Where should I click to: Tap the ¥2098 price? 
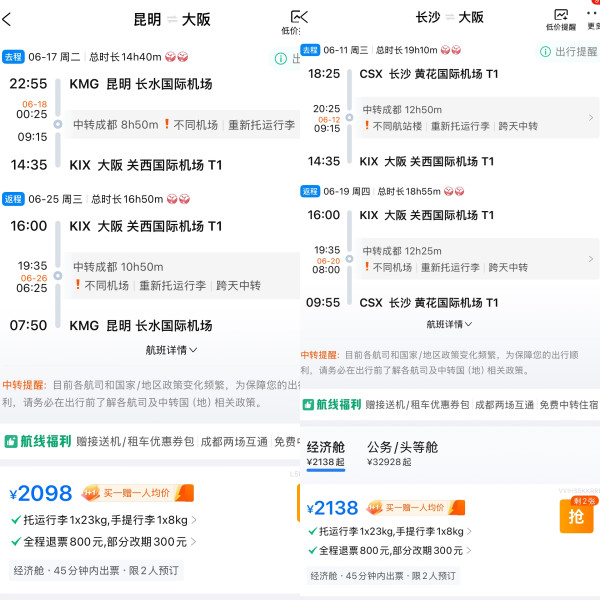(x=41, y=493)
